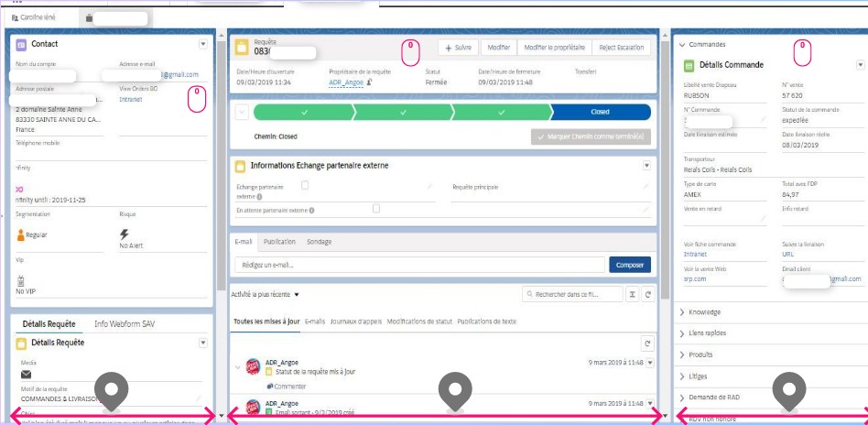The image size is (868, 425).
Task: Switch to the Sondage tab
Action: coord(319,242)
